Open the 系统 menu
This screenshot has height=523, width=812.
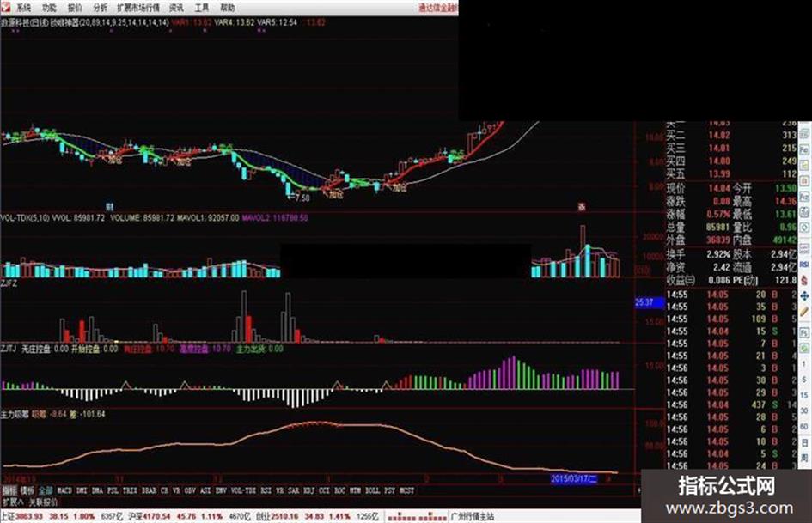[23, 7]
